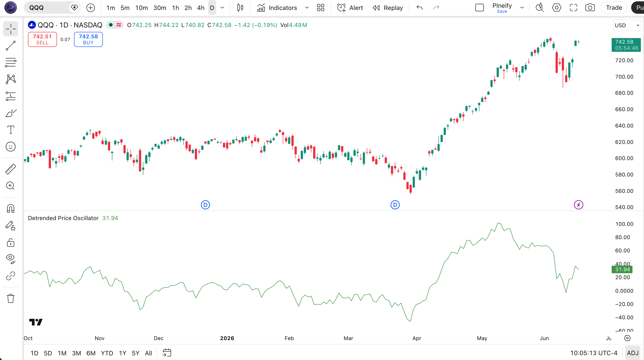Start bar Replay mode
This screenshot has width=644, height=360.
[388, 8]
